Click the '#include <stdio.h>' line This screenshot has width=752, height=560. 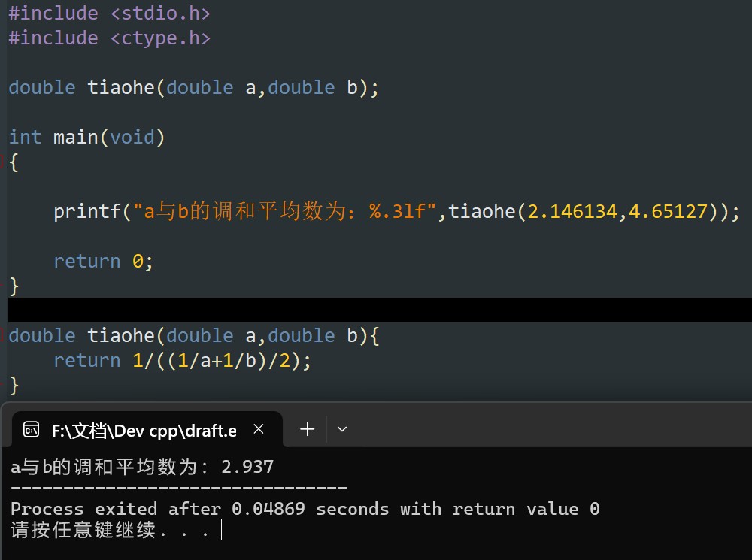pos(109,14)
